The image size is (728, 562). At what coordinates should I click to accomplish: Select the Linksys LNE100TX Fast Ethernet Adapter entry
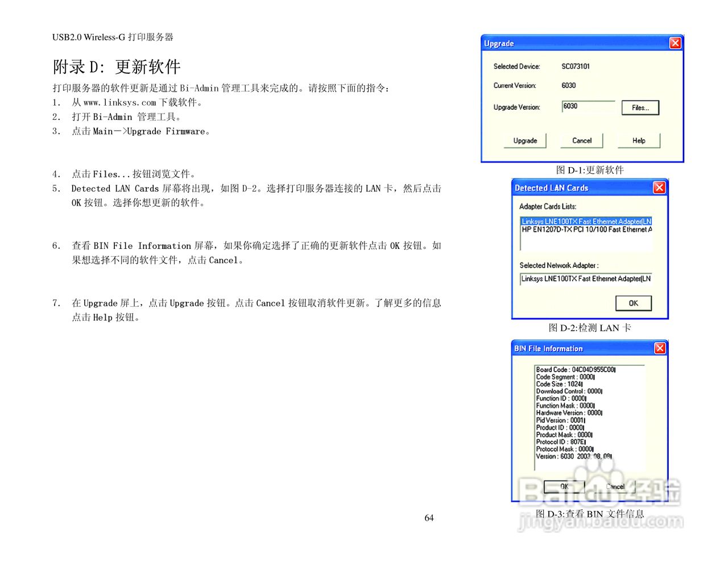pos(586,222)
